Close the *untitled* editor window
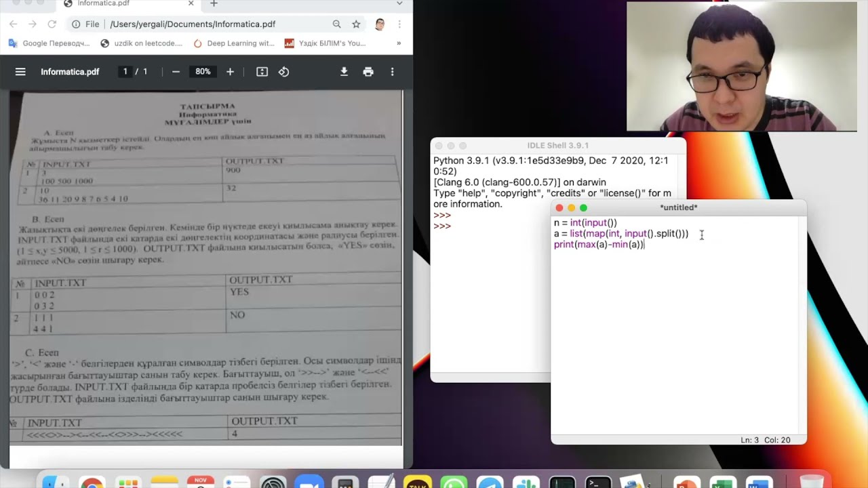Viewport: 868px width, 488px height. tap(559, 208)
